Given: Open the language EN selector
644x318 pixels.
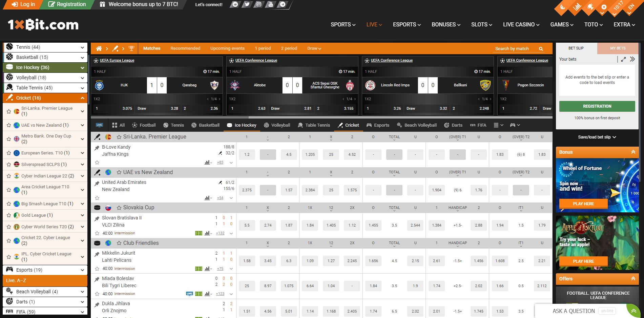Looking at the screenshot, I should 630,7.
